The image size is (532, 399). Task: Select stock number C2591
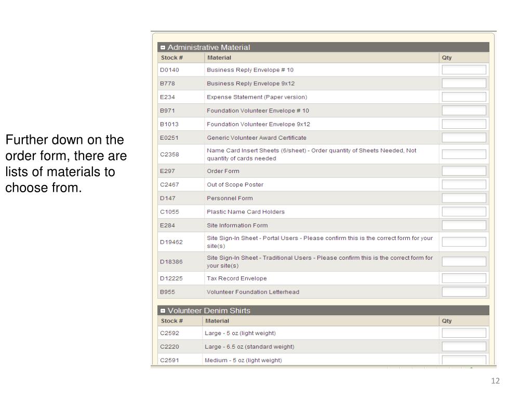point(169,361)
